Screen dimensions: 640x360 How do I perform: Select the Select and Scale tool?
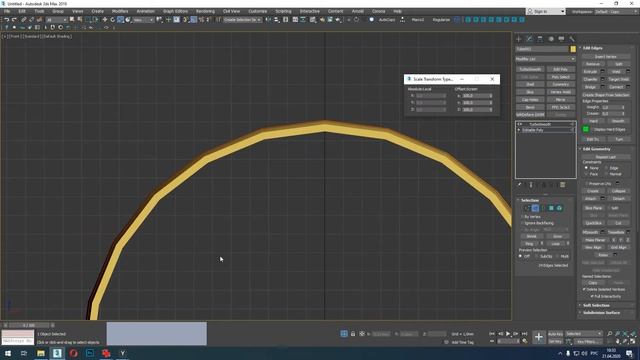click(120, 20)
